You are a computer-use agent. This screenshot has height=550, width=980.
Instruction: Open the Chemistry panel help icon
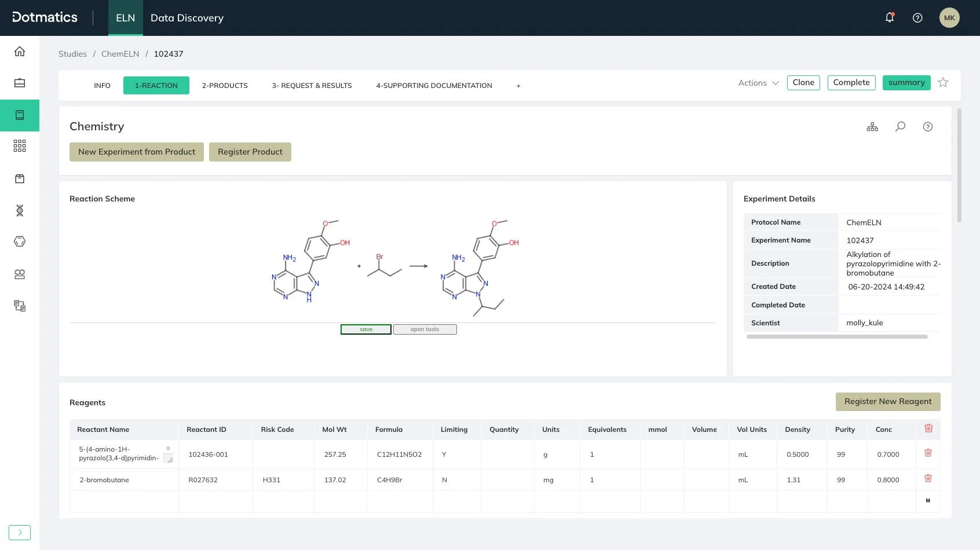928,127
